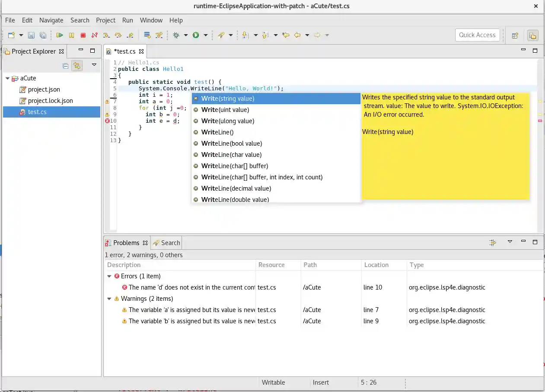Screen dimensions: 545x392
Task: Click the Link with Editor icon in Project Explorer
Action: [77, 65]
